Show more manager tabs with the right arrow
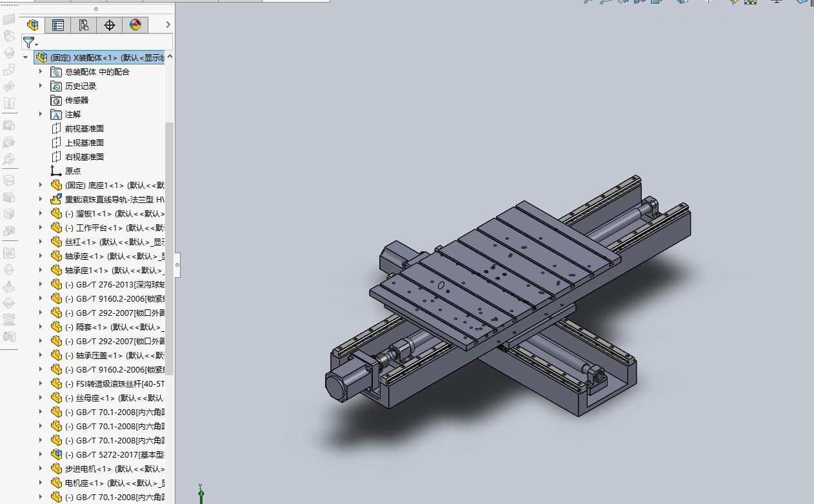The height and width of the screenshot is (504, 814). tap(168, 25)
